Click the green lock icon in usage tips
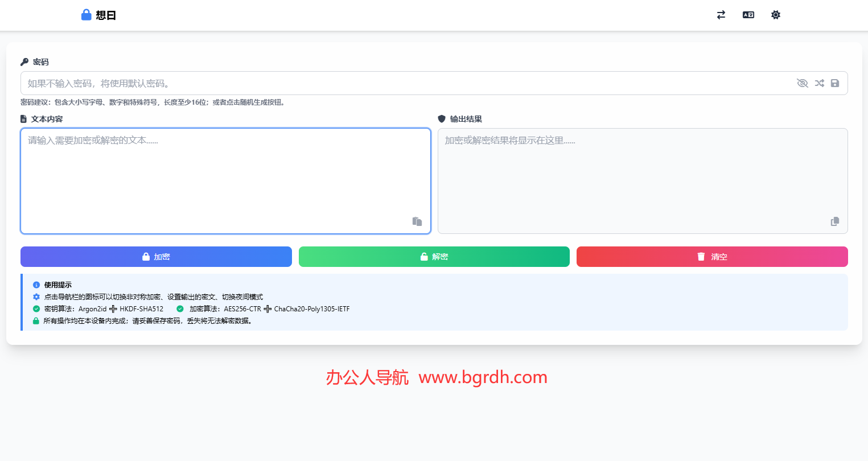Screen dimensions: 868x461 tap(36, 321)
